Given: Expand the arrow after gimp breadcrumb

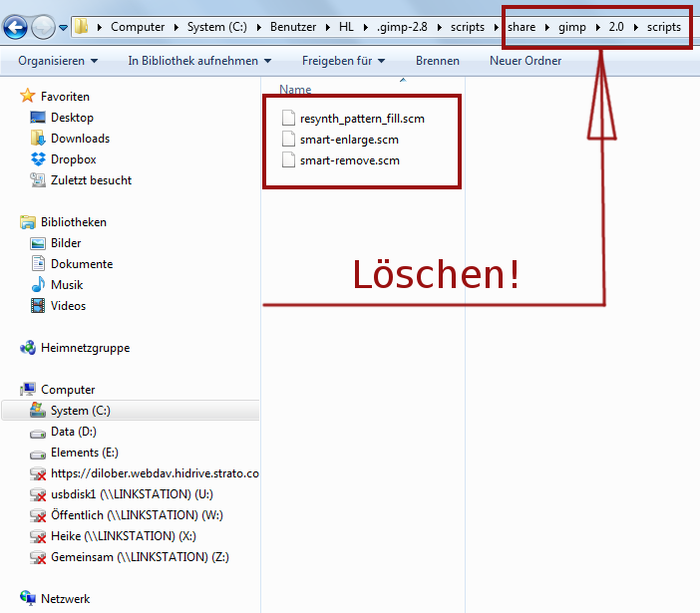Looking at the screenshot, I should 597,27.
